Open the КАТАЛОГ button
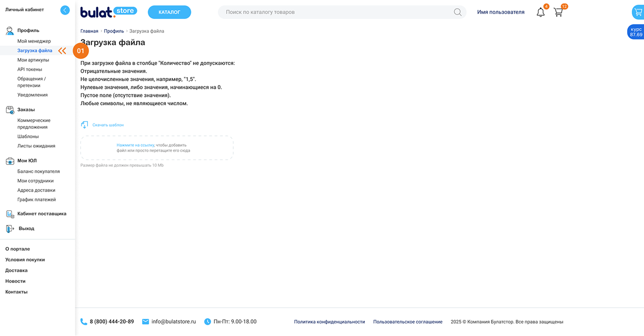This screenshot has height=336, width=644. [169, 12]
